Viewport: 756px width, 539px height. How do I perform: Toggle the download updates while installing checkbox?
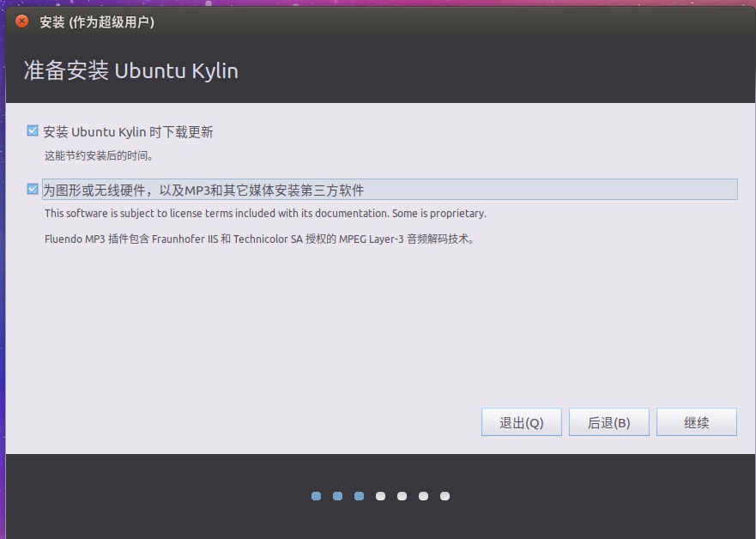(33, 131)
